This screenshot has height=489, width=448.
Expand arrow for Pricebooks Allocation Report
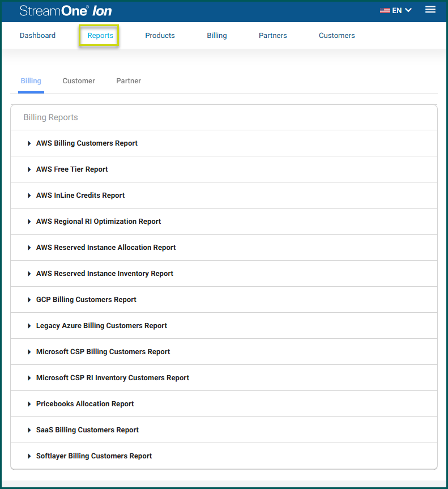(x=29, y=404)
